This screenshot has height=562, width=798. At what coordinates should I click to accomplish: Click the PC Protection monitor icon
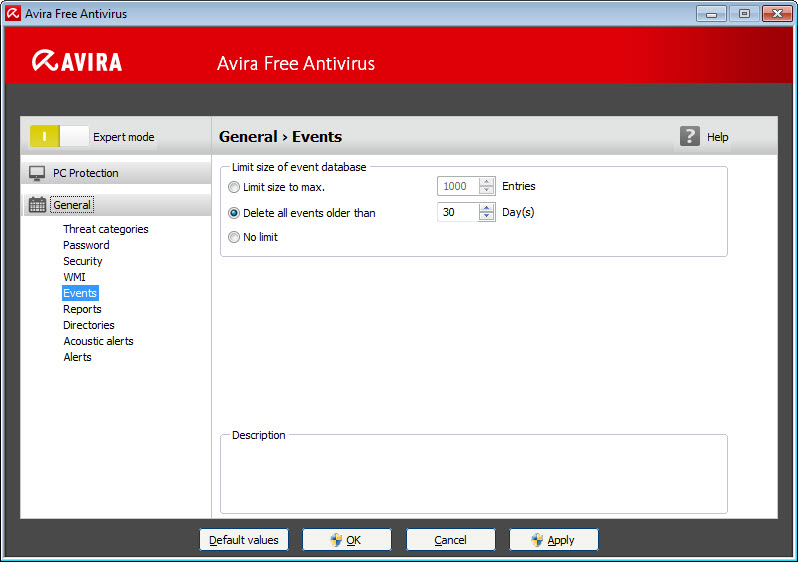[37, 173]
